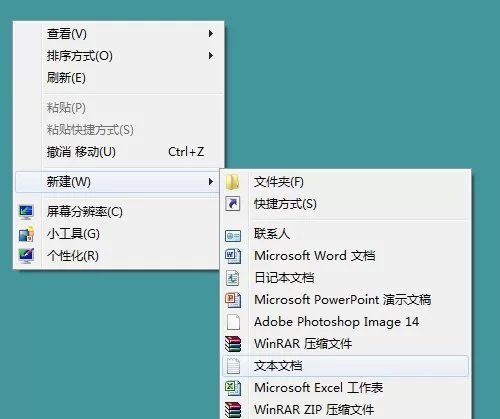Create a new 文本文档 text document
Image resolution: width=500 pixels, height=419 pixels.
click(345, 366)
